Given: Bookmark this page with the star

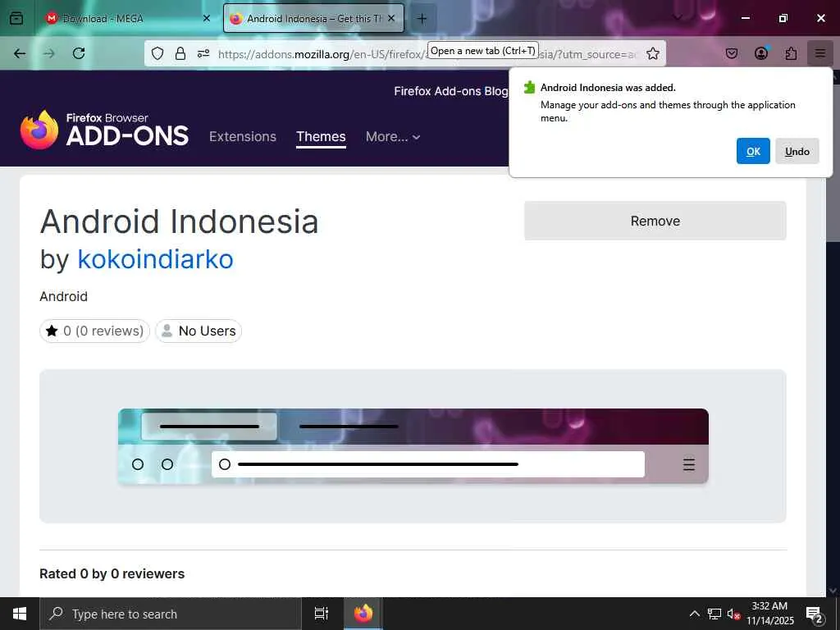Looking at the screenshot, I should (652, 53).
